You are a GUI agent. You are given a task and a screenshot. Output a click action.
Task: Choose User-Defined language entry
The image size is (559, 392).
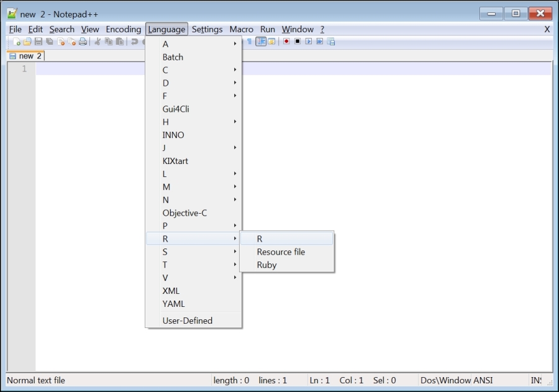pyautogui.click(x=194, y=321)
